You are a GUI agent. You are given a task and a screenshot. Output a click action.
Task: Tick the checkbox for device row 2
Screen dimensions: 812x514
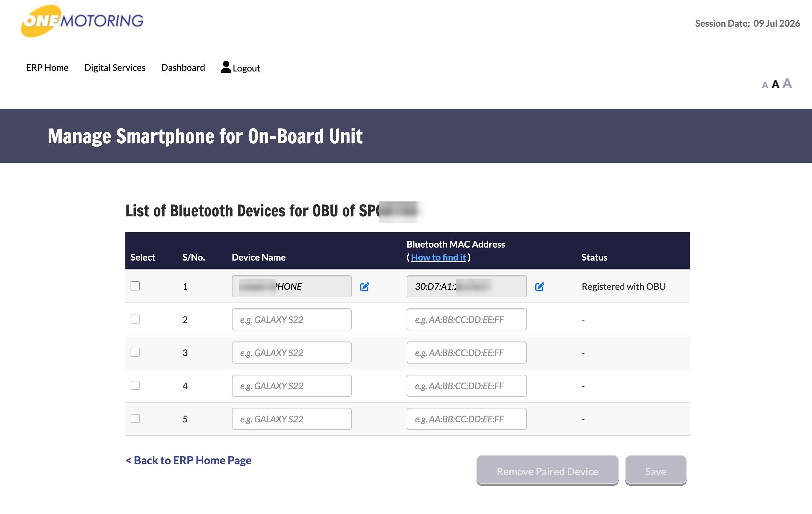coord(135,319)
